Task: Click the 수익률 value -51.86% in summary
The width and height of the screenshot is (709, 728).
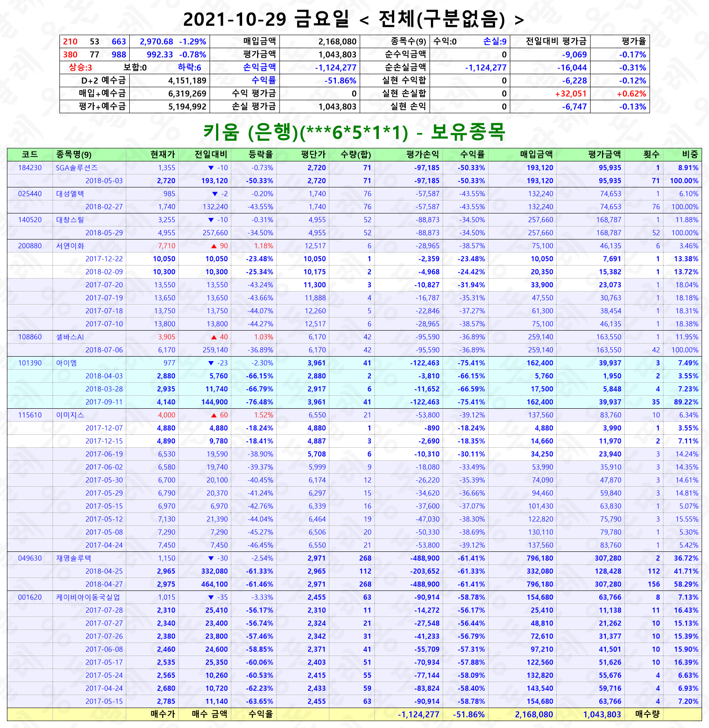Action: [340, 81]
